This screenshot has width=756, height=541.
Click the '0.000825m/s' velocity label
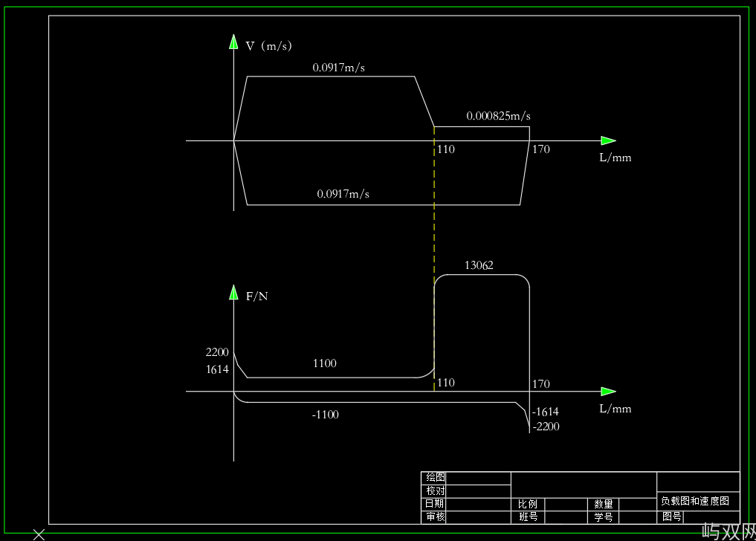(x=498, y=116)
